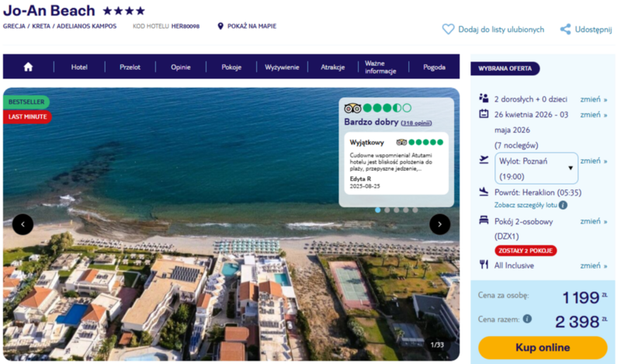Click the info icon beside Cena razem
The image size is (621, 364).
click(527, 318)
